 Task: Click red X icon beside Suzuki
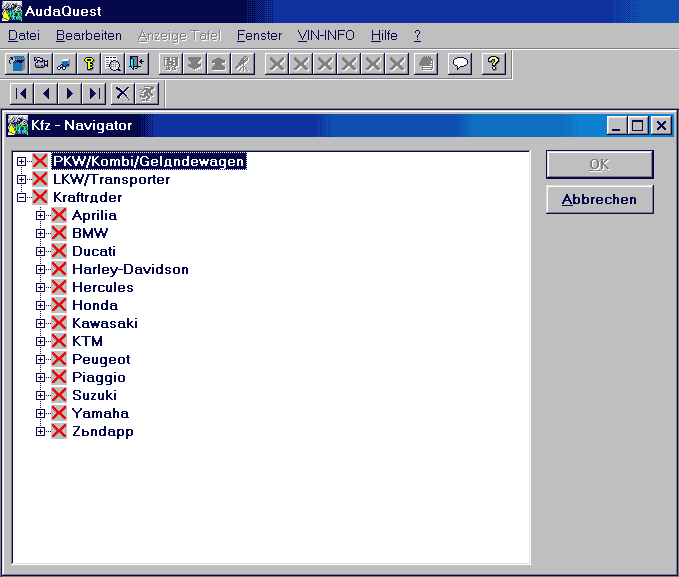[59, 395]
